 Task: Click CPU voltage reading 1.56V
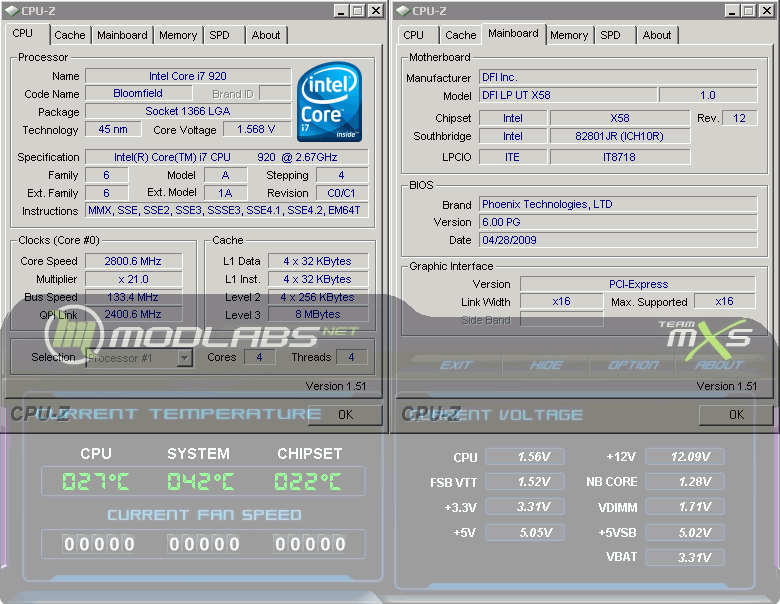pos(525,457)
